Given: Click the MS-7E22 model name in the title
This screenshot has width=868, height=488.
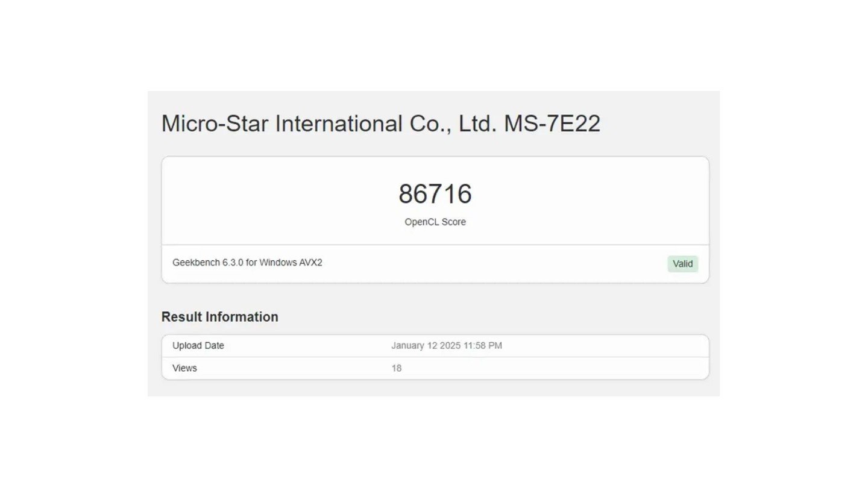Looking at the screenshot, I should (552, 124).
